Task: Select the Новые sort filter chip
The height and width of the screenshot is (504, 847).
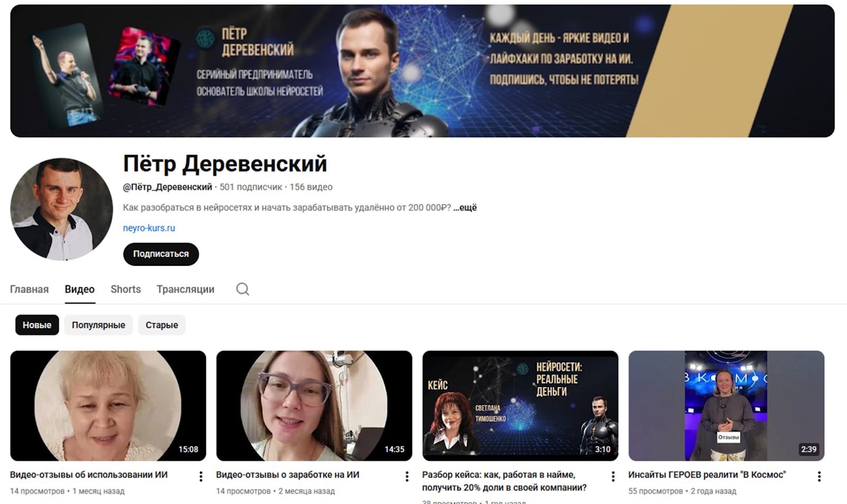Action: coord(37,325)
